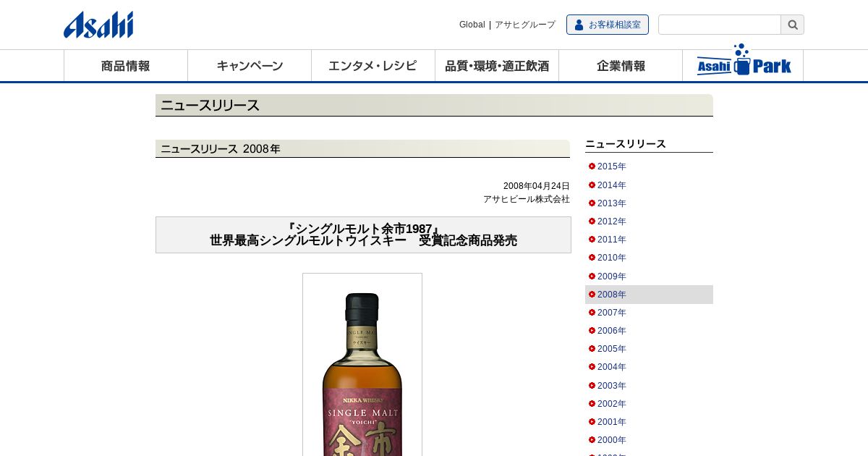Open the キャンペーン menu
868x456 pixels.
point(250,66)
